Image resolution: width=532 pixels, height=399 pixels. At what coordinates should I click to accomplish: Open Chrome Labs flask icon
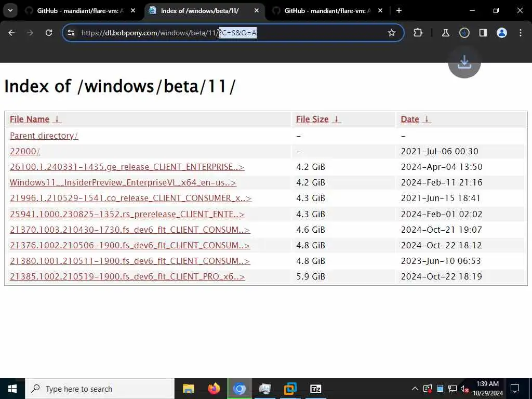445,33
